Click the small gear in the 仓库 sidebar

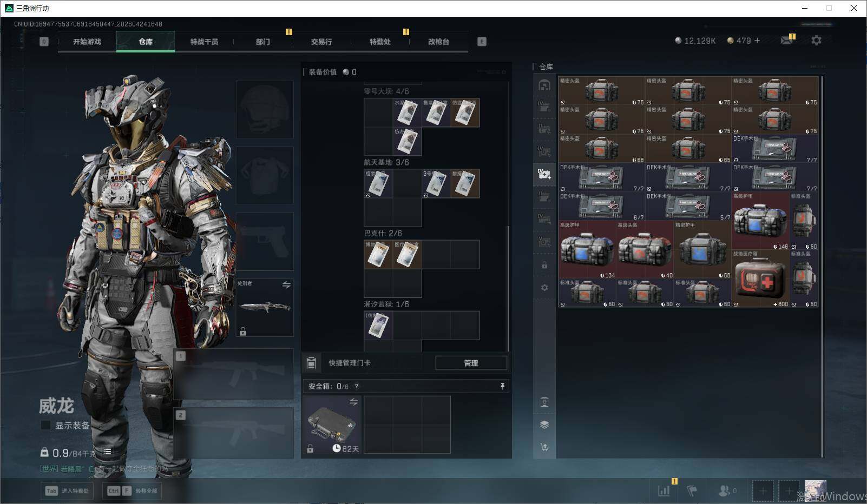point(544,288)
